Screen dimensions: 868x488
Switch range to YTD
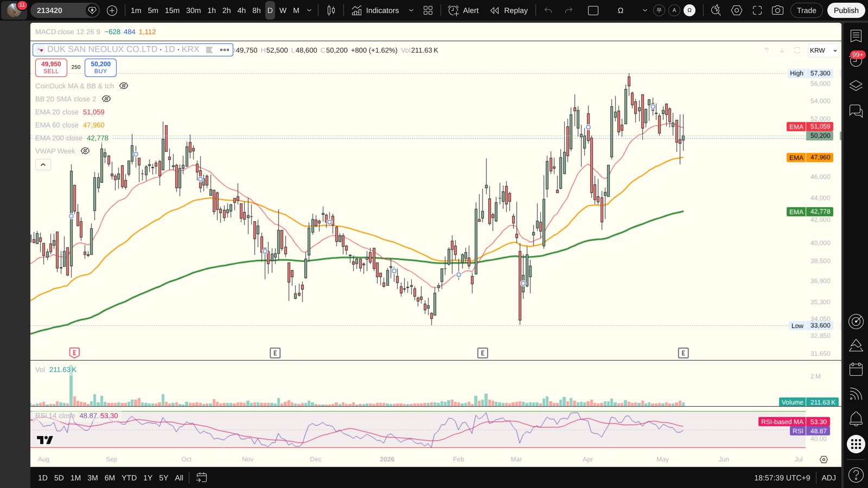tap(129, 478)
